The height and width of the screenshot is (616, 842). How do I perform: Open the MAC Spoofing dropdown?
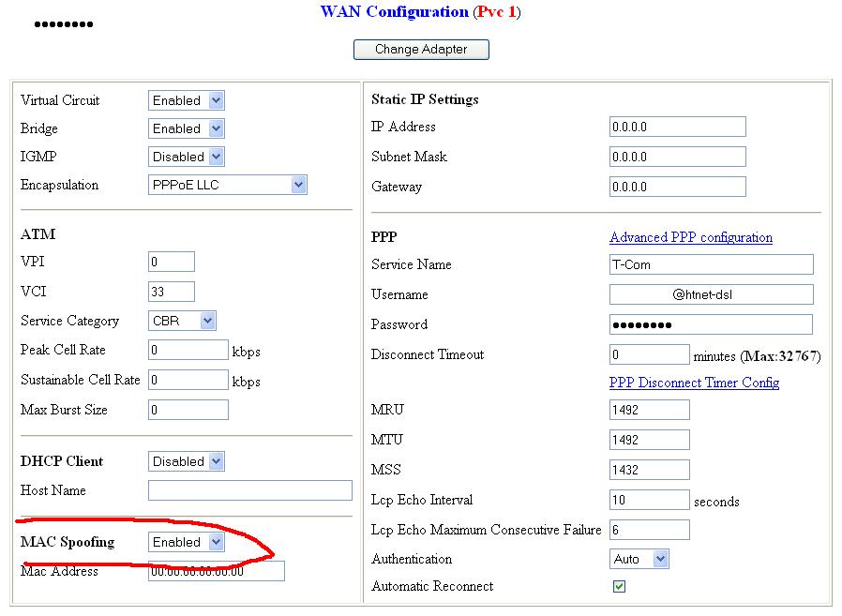(187, 542)
